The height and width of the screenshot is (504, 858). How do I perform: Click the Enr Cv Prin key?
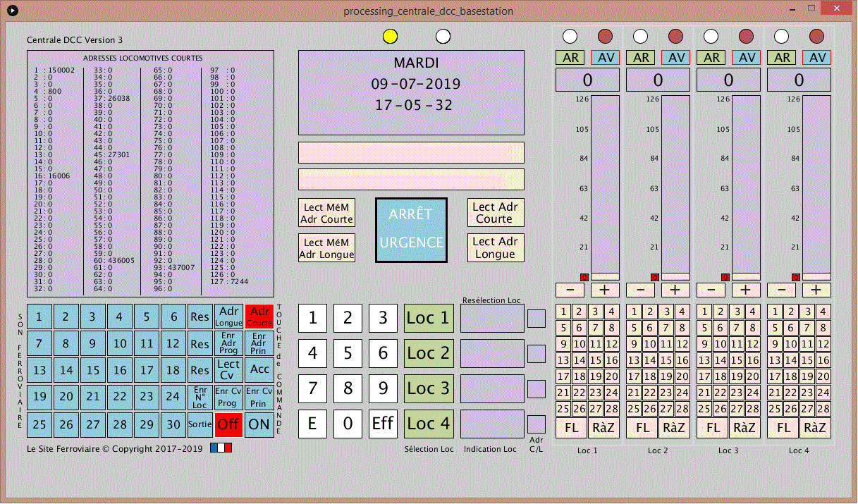coord(259,397)
